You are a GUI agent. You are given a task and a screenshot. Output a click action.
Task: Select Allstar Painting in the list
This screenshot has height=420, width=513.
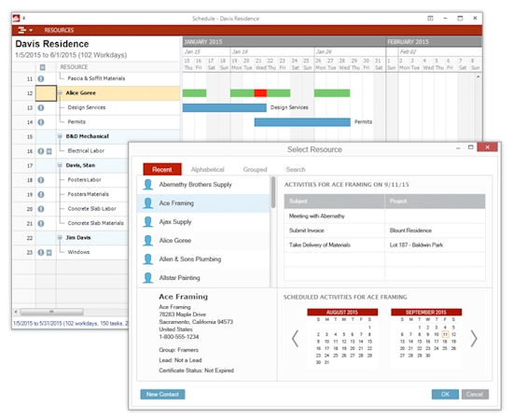[x=203, y=278]
